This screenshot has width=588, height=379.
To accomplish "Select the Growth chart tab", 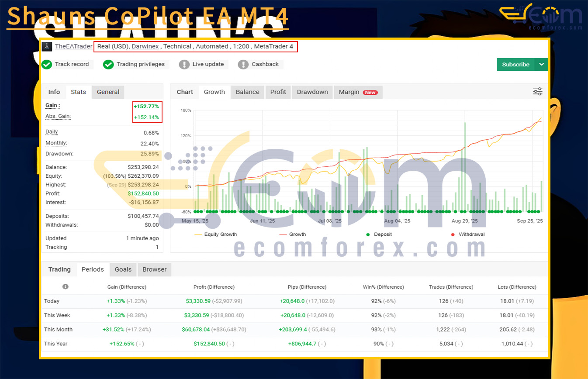I will point(214,92).
